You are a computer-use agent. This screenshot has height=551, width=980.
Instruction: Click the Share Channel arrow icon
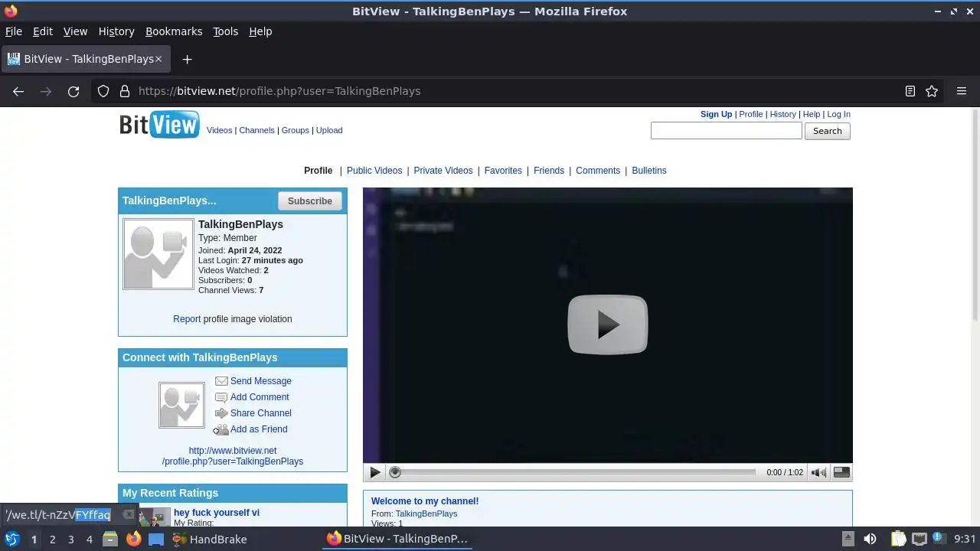(221, 413)
